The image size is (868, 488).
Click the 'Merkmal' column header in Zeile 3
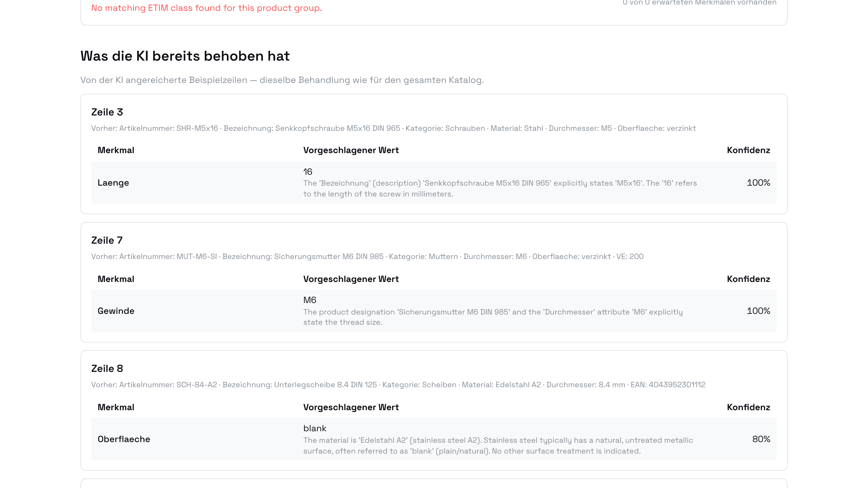tap(116, 150)
